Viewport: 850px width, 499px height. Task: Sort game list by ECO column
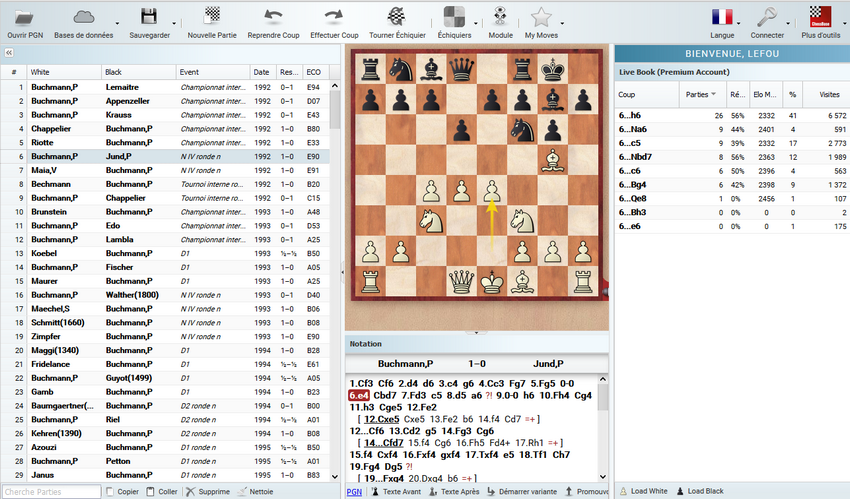coord(314,72)
